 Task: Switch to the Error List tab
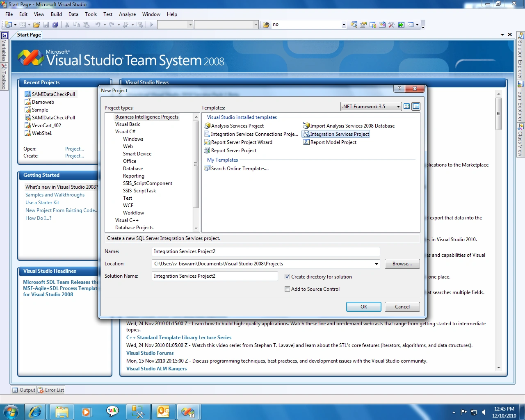pos(51,390)
